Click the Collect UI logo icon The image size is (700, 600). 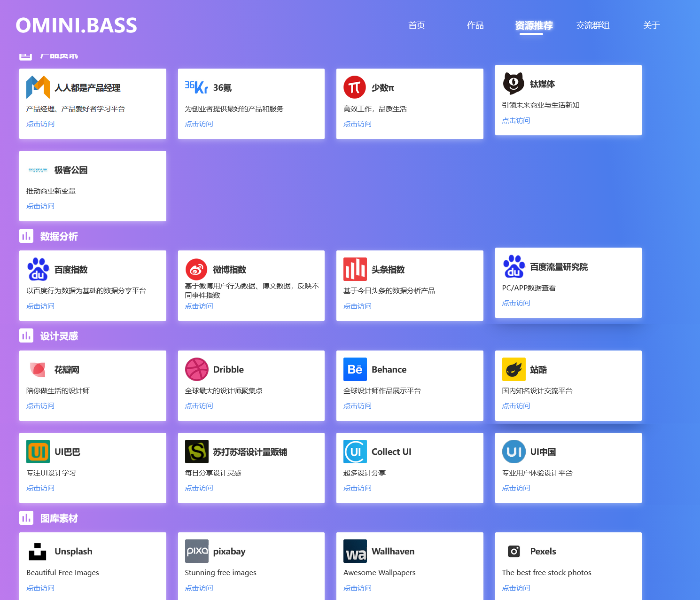(x=355, y=452)
